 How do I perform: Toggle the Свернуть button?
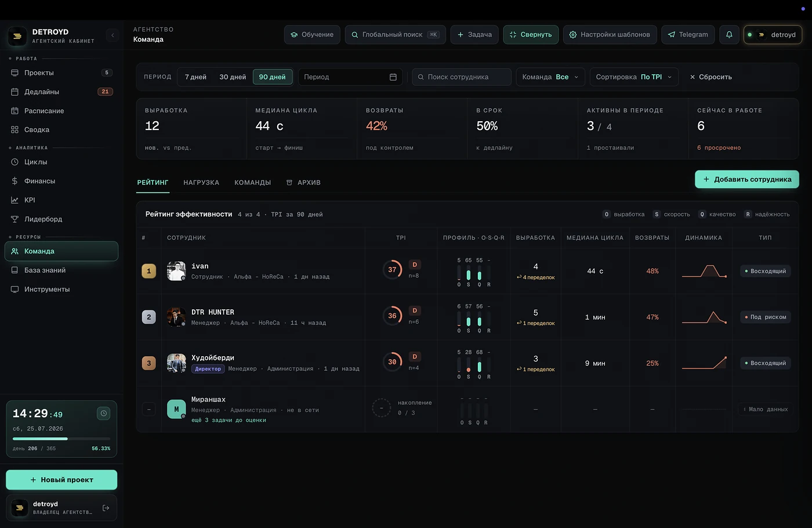pyautogui.click(x=531, y=35)
